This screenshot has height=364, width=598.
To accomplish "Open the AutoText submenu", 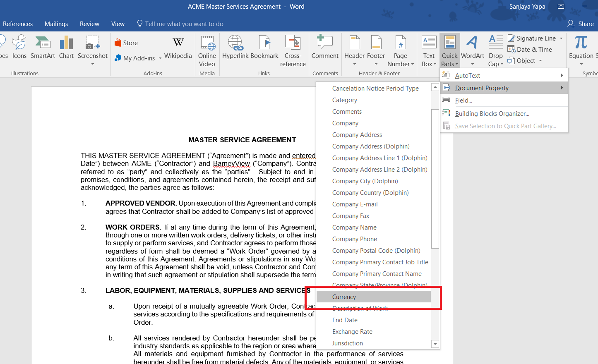I will point(504,75).
